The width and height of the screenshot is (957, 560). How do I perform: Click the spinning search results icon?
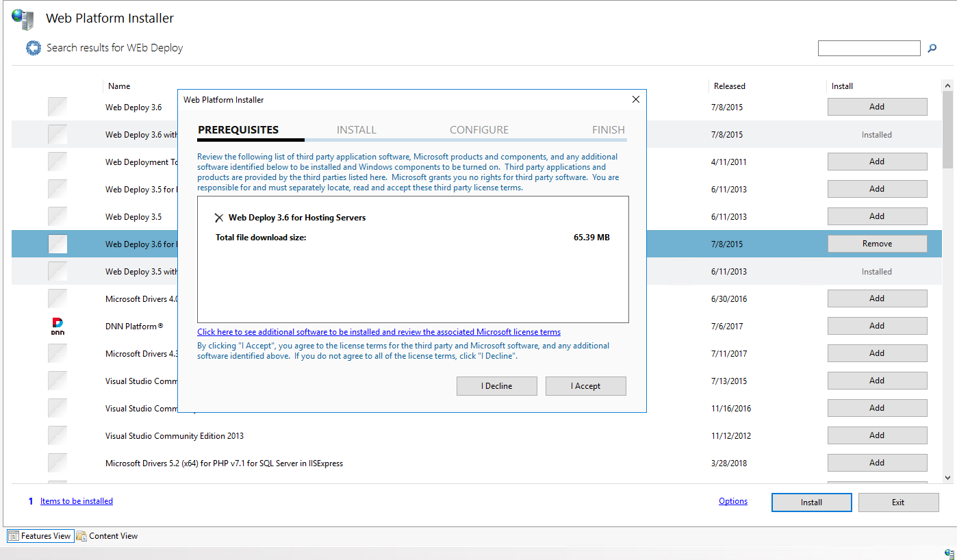click(34, 48)
